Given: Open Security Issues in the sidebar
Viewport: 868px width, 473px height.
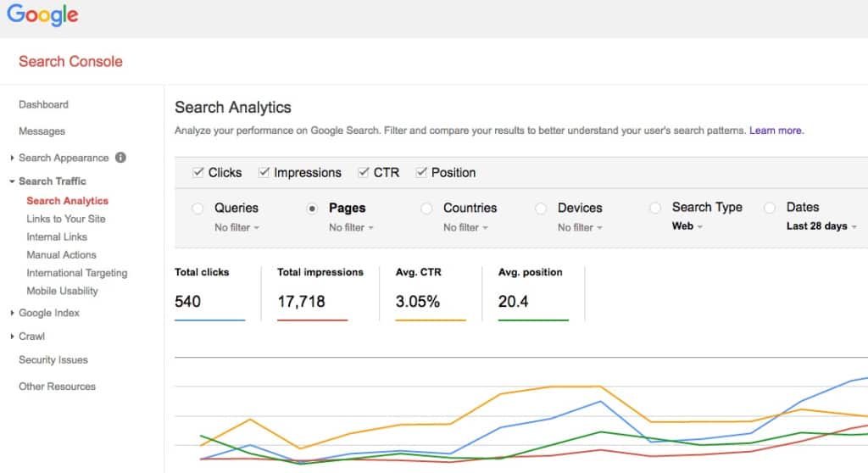Looking at the screenshot, I should pos(53,360).
